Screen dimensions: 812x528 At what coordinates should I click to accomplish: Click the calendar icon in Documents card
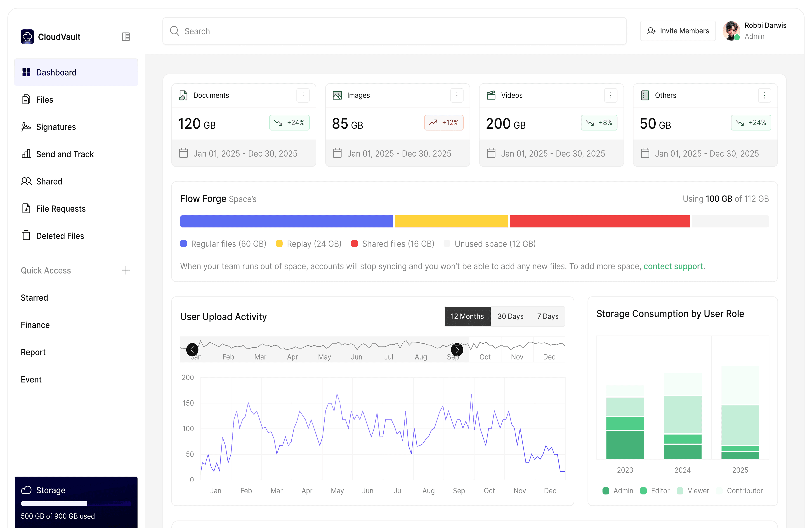[184, 153]
